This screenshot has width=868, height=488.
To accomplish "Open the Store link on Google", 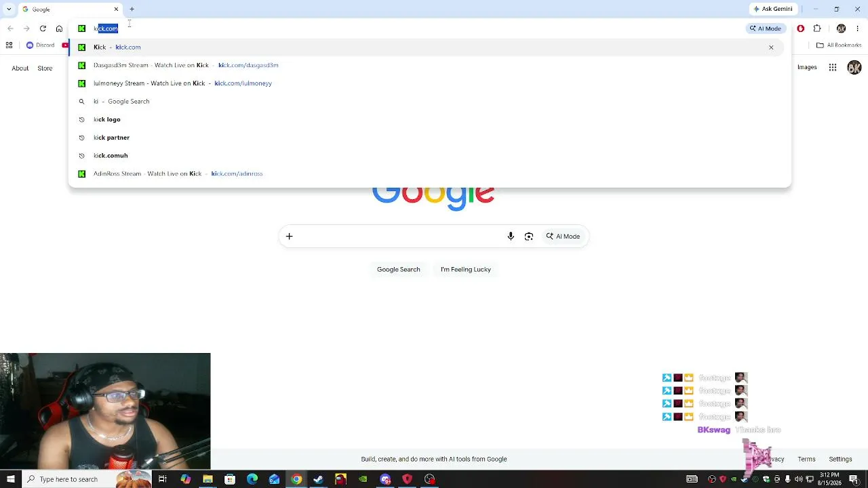I will pyautogui.click(x=45, y=68).
